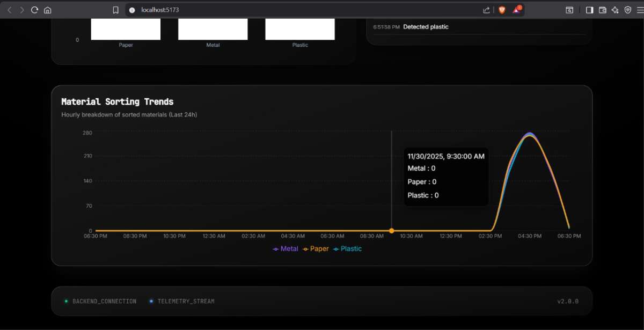This screenshot has width=644, height=330.
Task: Open the Brave Shields lion icon
Action: pyautogui.click(x=502, y=10)
